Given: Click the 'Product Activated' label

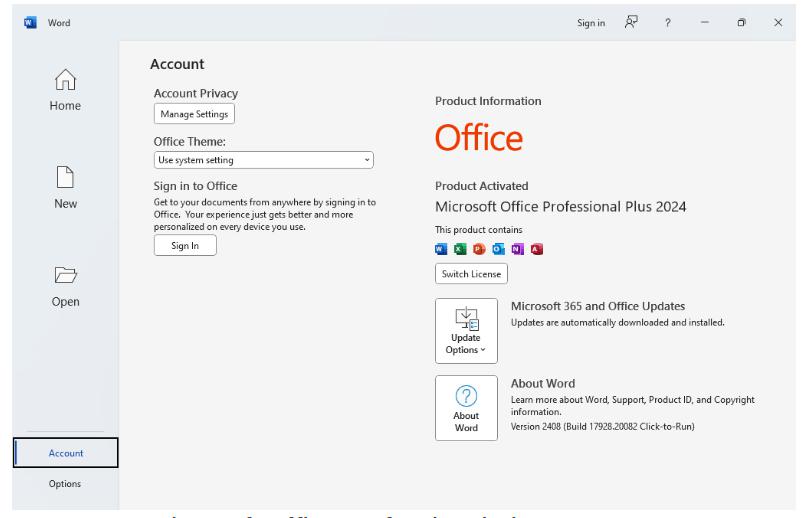Looking at the screenshot, I should 482,186.
